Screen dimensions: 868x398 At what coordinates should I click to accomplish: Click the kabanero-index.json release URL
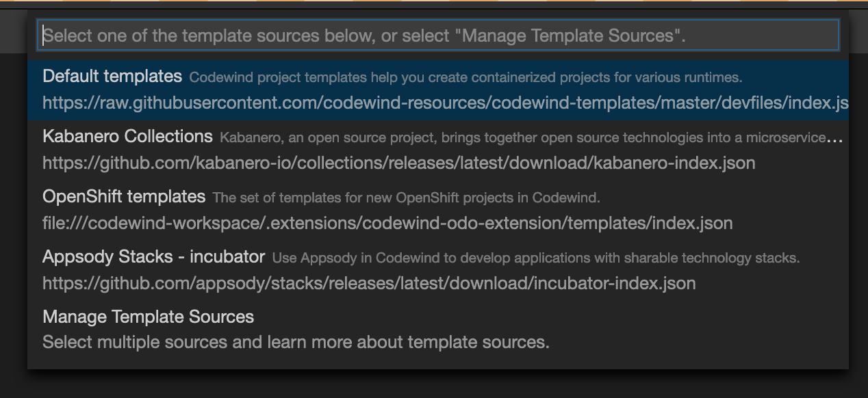pyautogui.click(x=398, y=163)
